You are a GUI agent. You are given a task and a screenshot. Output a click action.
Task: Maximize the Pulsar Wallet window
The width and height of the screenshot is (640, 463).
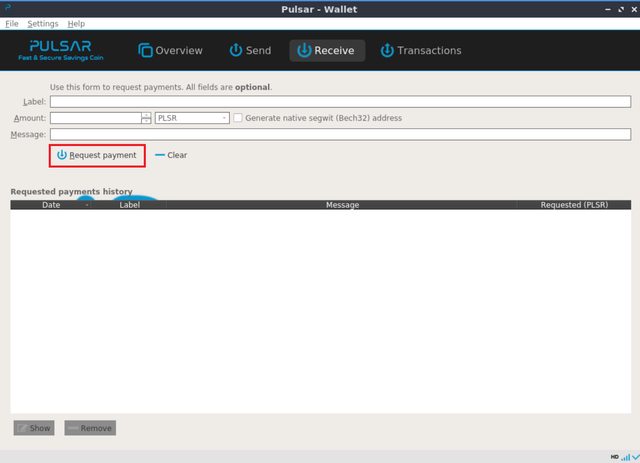621,9
